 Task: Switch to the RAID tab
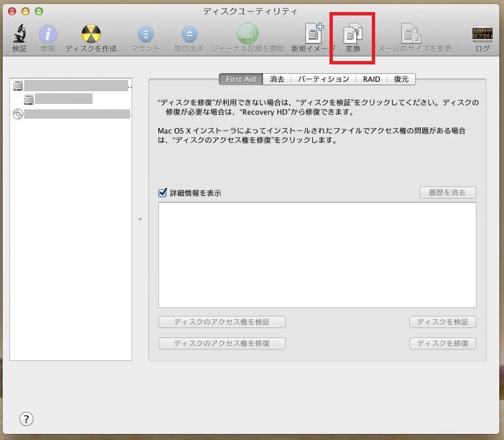coord(371,79)
